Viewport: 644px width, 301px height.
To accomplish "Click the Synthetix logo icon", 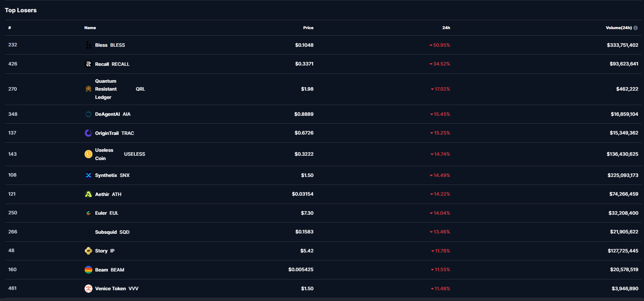I will click(x=89, y=175).
